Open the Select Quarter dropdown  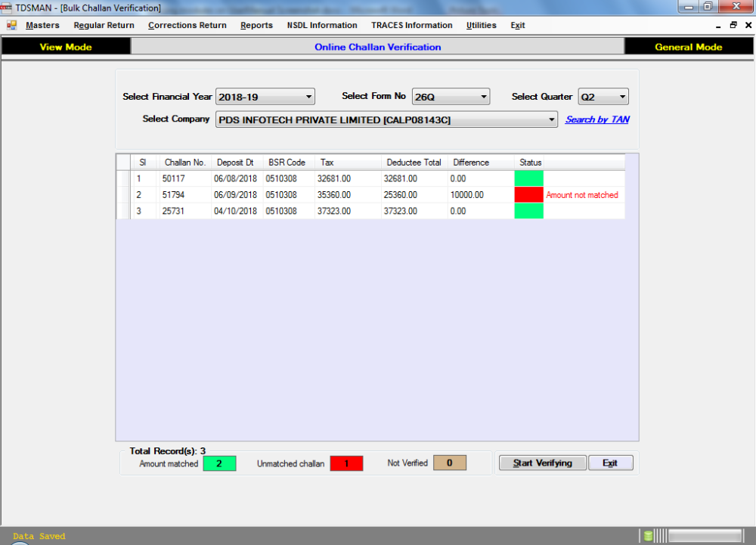coord(623,96)
